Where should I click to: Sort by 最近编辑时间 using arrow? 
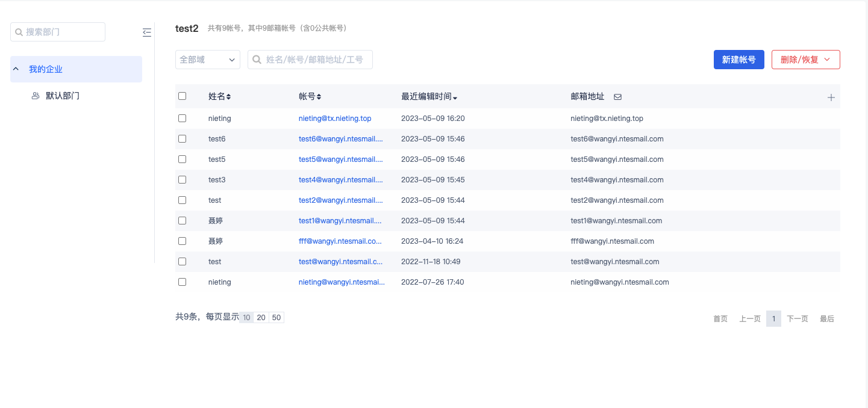tap(455, 97)
